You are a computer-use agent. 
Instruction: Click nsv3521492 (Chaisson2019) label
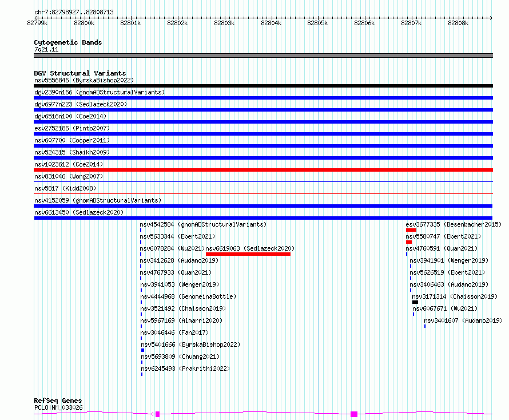tap(183, 308)
